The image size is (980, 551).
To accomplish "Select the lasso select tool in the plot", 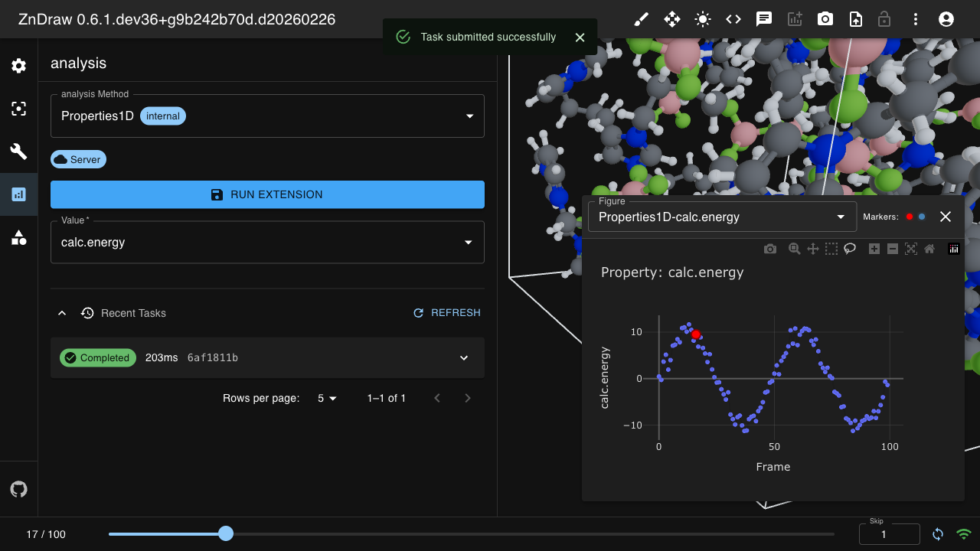I will 849,248.
